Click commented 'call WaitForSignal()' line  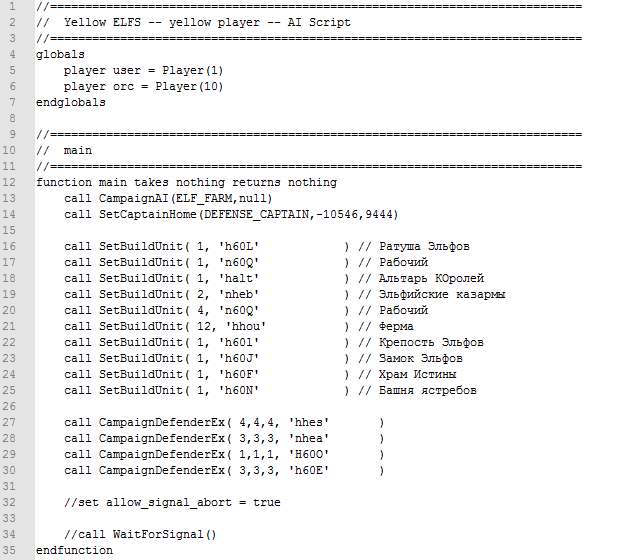[x=140, y=534]
